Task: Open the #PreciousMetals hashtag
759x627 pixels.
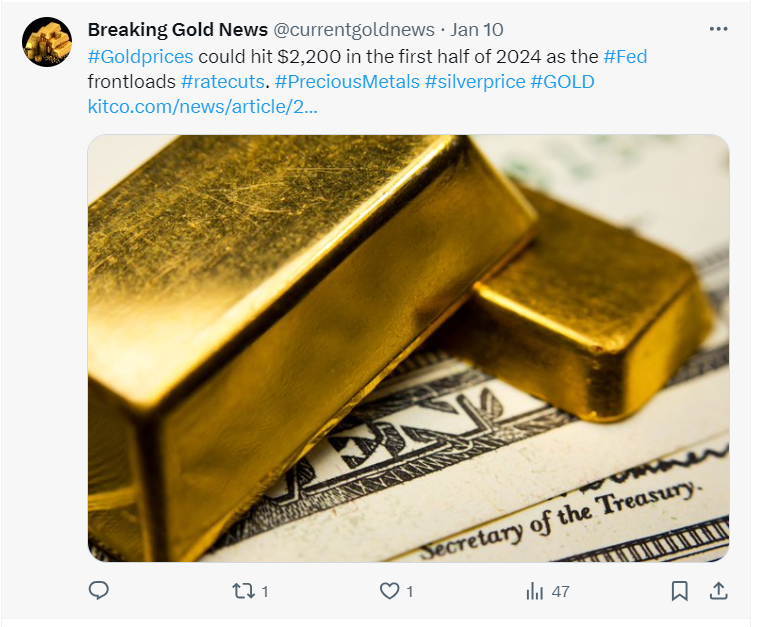Action: 347,82
